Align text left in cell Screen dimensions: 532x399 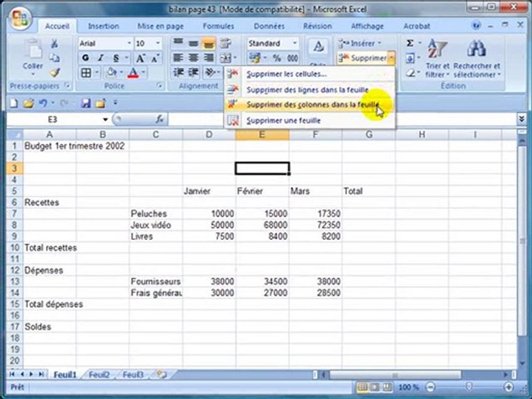(x=178, y=58)
